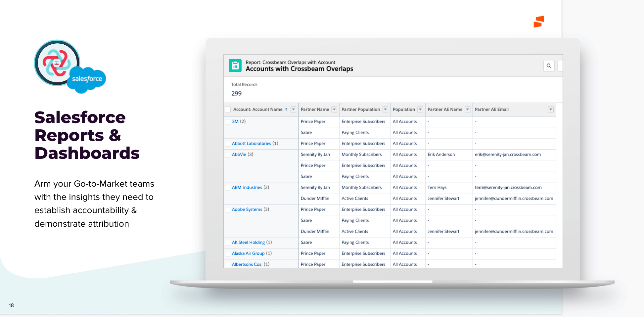Open the Albertsons Cos. account link
This screenshot has width=644, height=317.
pyautogui.click(x=247, y=264)
